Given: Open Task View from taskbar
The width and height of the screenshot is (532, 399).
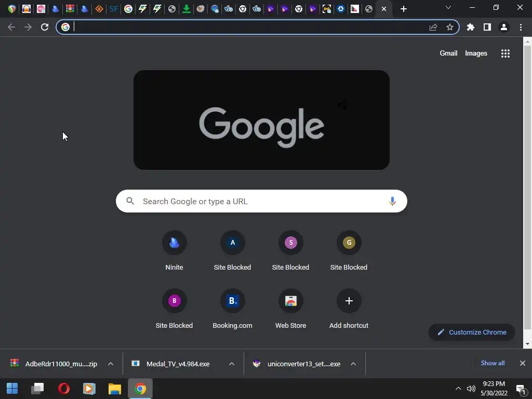Looking at the screenshot, I should [37, 389].
